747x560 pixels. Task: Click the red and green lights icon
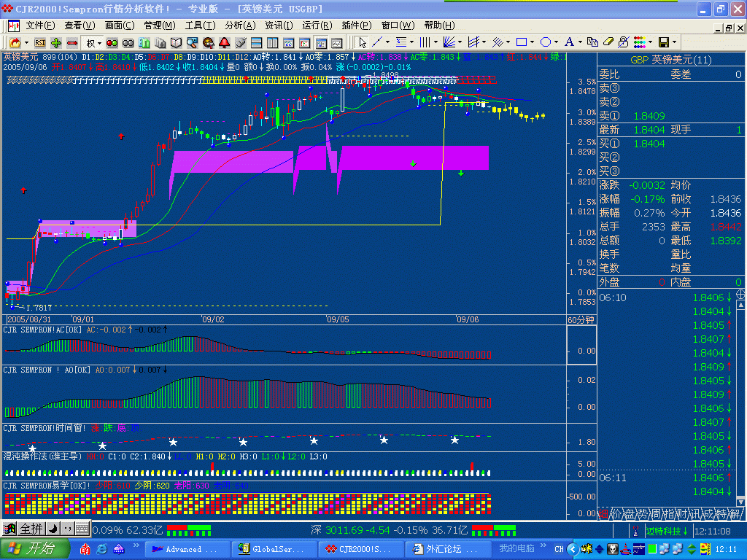[x=112, y=43]
